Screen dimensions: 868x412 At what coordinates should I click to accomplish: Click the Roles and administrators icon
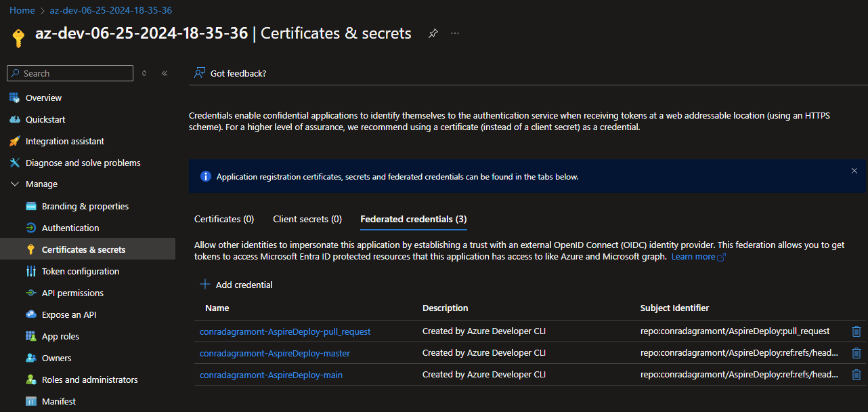click(x=30, y=380)
